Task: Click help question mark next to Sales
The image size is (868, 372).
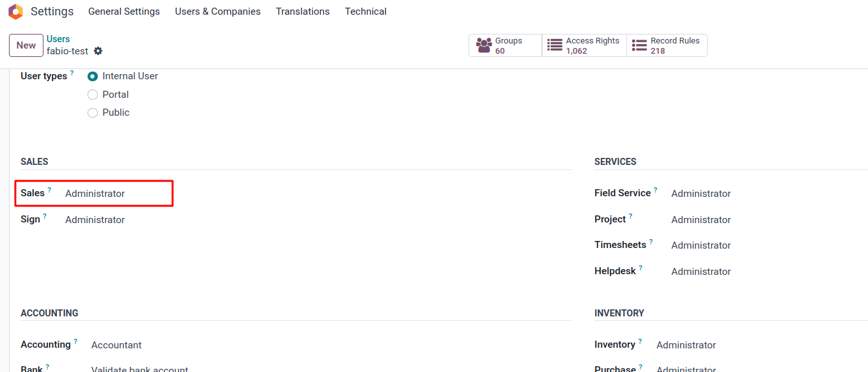Action: pyautogui.click(x=49, y=190)
